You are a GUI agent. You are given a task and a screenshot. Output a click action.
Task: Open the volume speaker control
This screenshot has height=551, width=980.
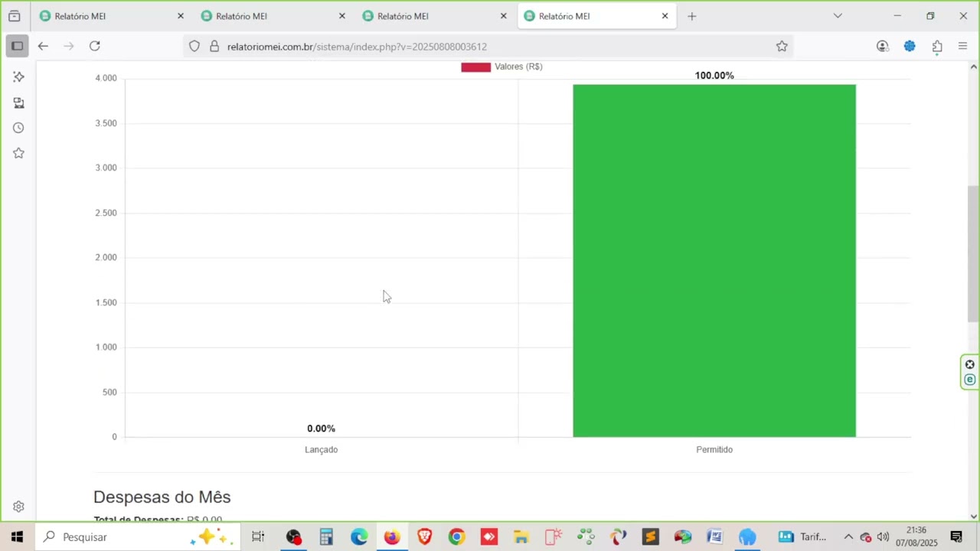[883, 537]
